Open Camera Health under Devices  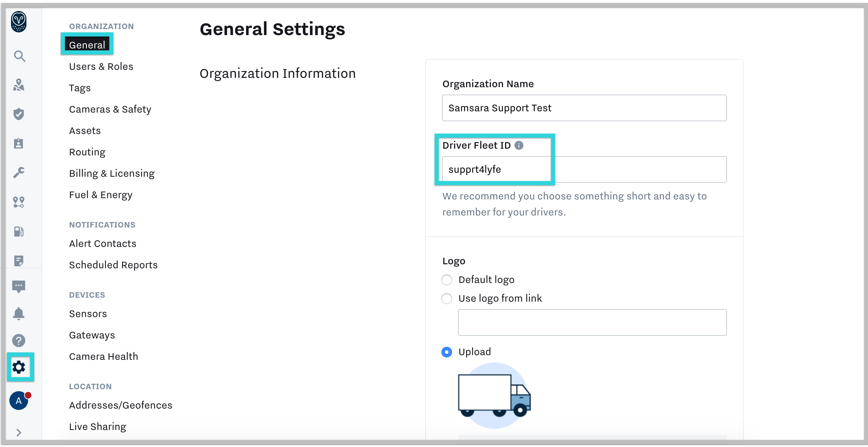103,356
